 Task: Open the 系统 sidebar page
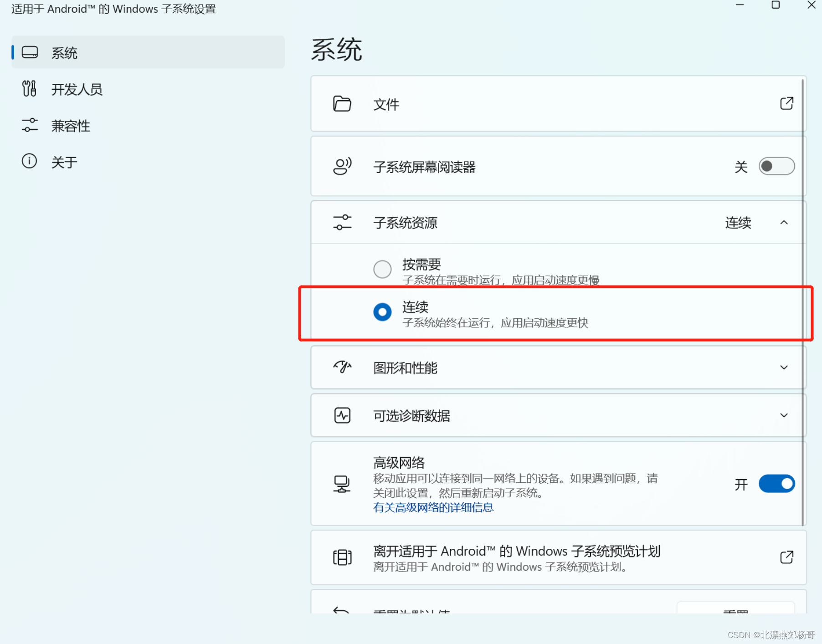tap(148, 52)
